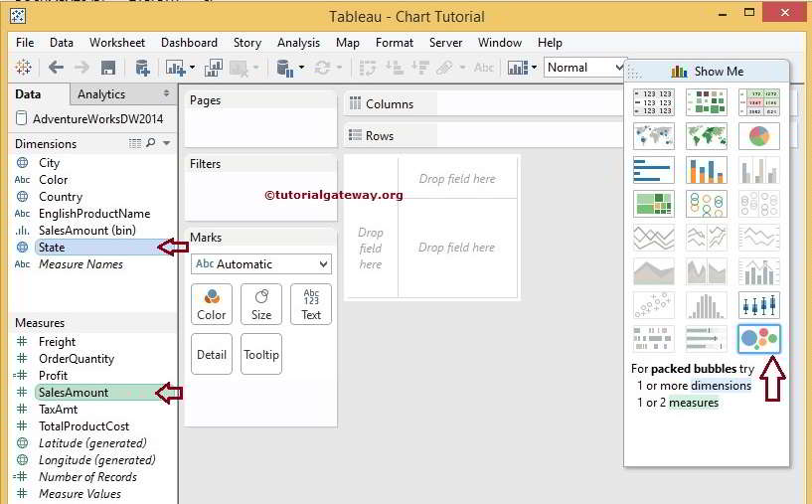Open the Data pane options arrows
This screenshot has width=812, height=504.
point(166,93)
